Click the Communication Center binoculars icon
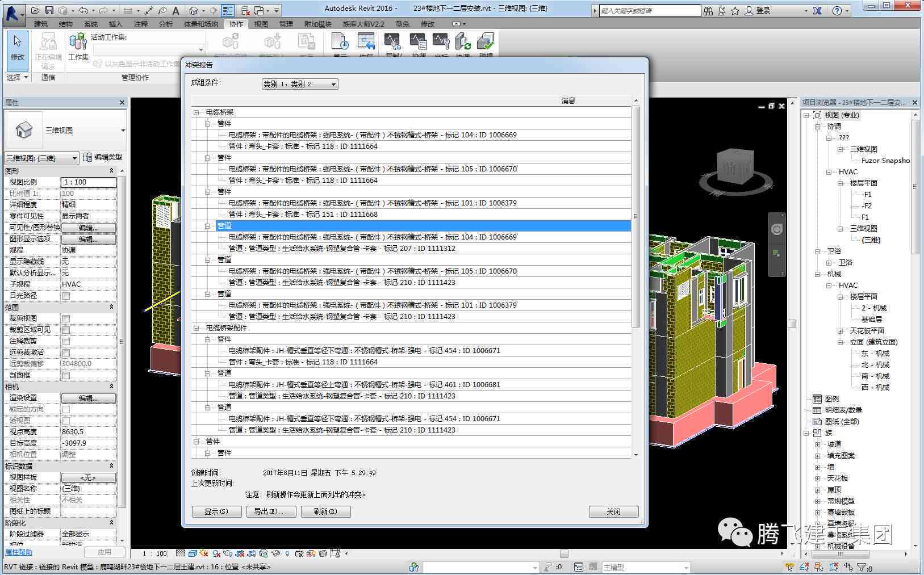This screenshot has height=575, width=924. pyautogui.click(x=708, y=11)
